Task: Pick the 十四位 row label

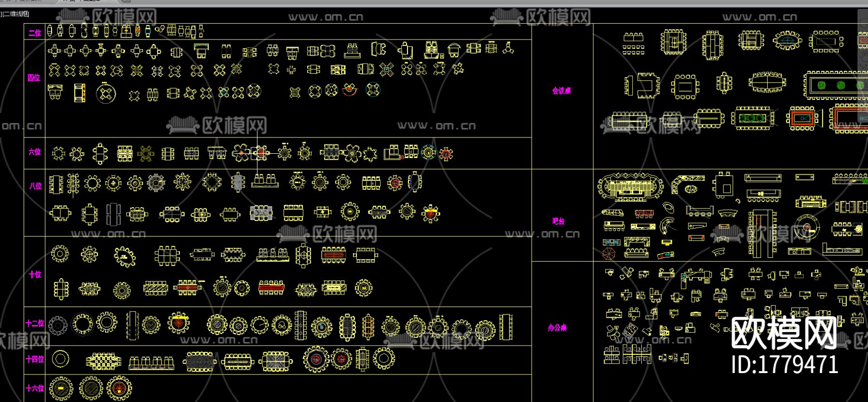Action: [x=35, y=359]
